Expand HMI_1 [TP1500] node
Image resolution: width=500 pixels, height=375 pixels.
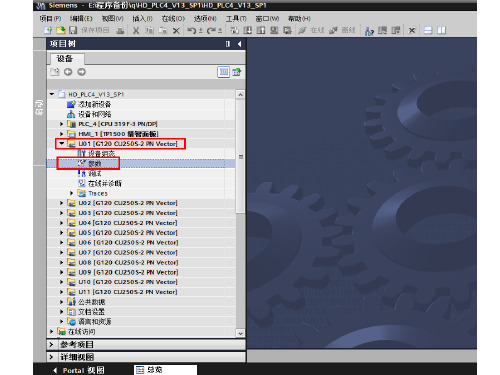(62, 134)
